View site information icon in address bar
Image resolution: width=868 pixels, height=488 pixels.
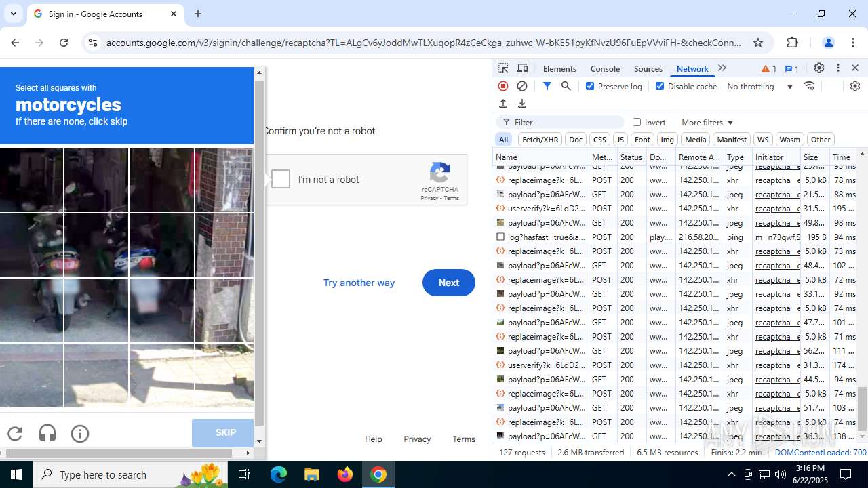point(93,43)
